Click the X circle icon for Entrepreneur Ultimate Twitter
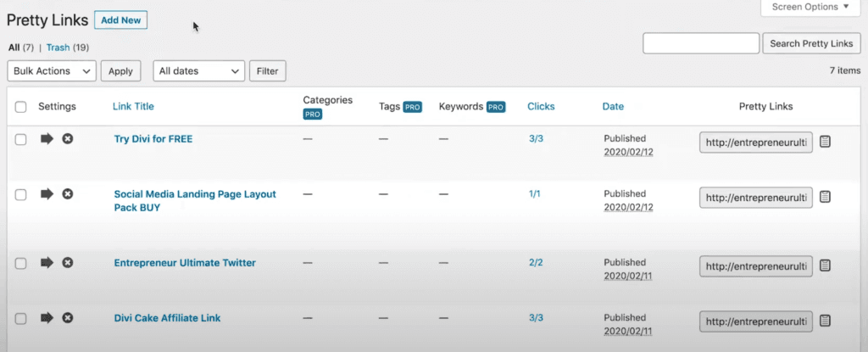868x352 pixels. (68, 263)
